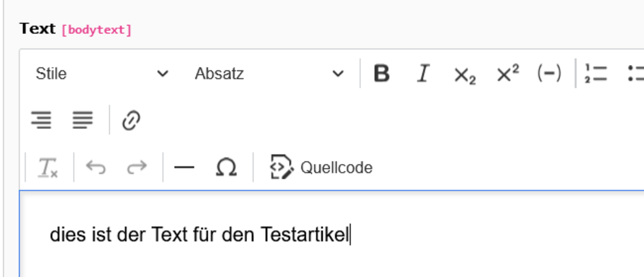Undo the last edit
This screenshot has height=277, width=644.
[96, 167]
